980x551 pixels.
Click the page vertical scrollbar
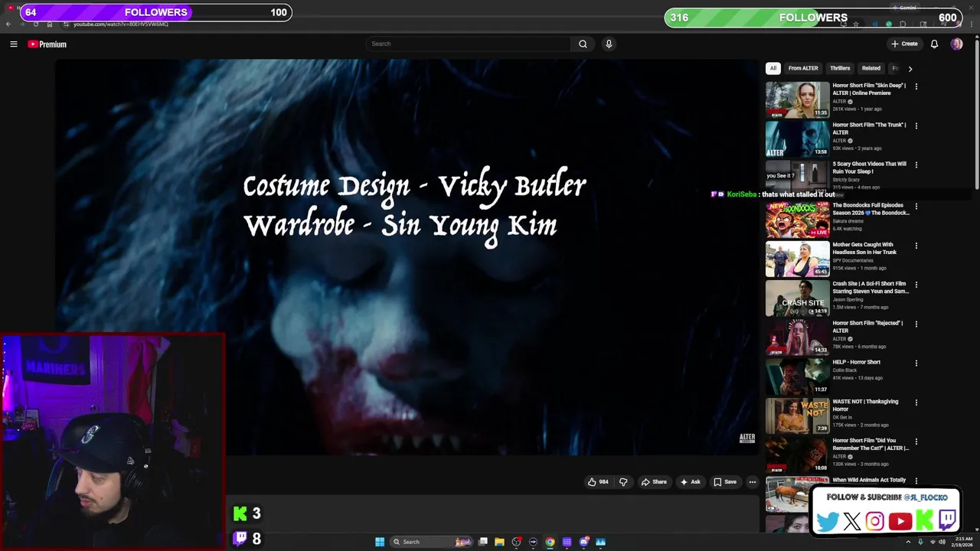click(976, 115)
